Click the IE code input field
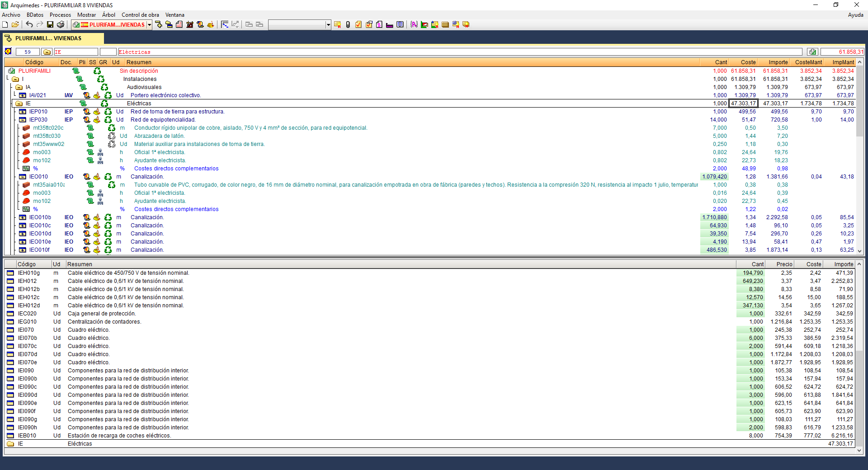 pyautogui.click(x=76, y=52)
